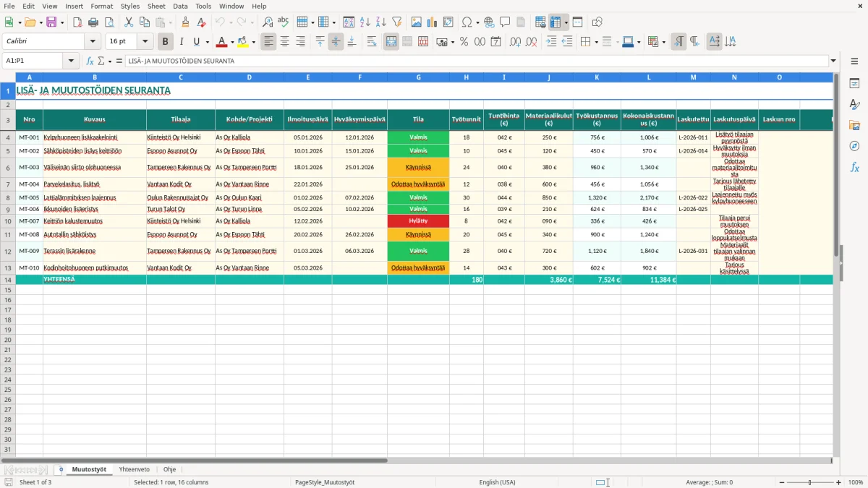Export directly as PDF icon
Image resolution: width=868 pixels, height=488 pixels.
click(77, 22)
